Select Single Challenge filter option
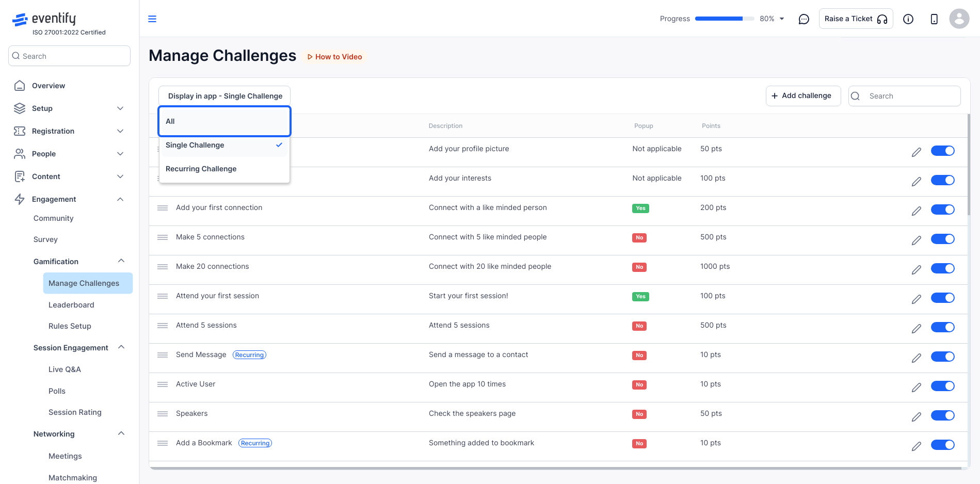Image resolution: width=980 pixels, height=484 pixels. (x=224, y=145)
